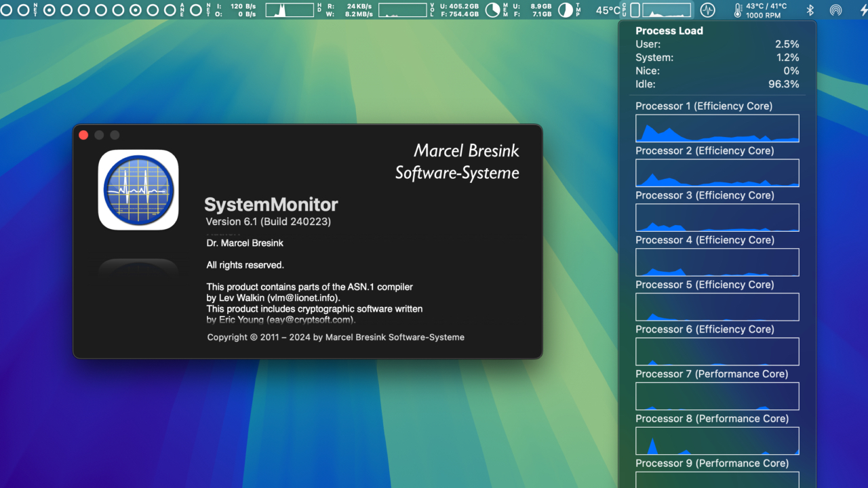Click the Idle 96.3% value
Viewport: 868px width, 488px height.
[785, 84]
